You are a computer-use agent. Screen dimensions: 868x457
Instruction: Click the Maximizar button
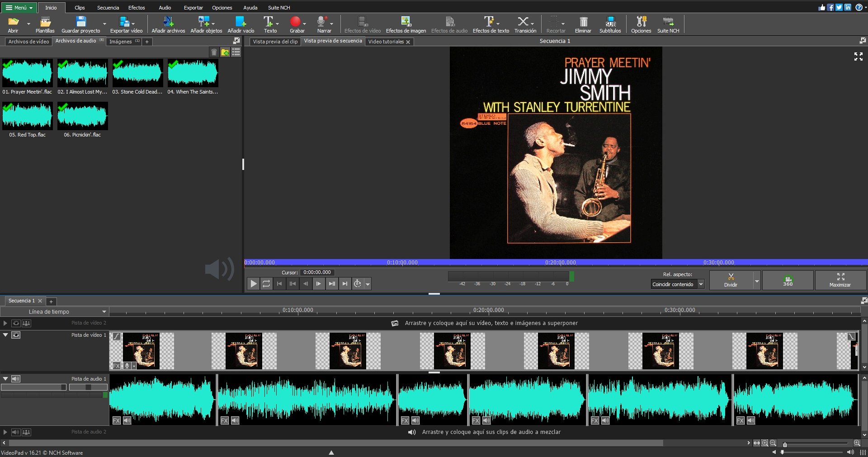pos(840,280)
